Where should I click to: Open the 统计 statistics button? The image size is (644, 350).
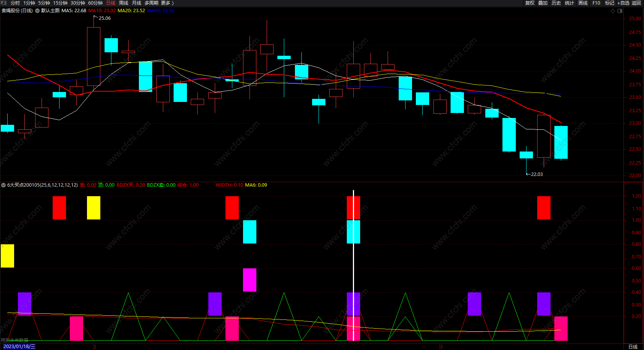[x=570, y=3]
